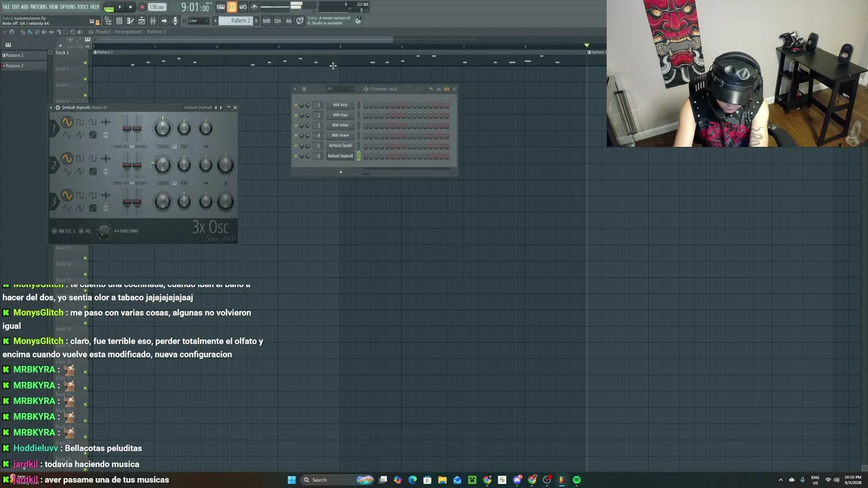The height and width of the screenshot is (488, 868).
Task: Toggle the Ctrl key button
Action: point(278,21)
